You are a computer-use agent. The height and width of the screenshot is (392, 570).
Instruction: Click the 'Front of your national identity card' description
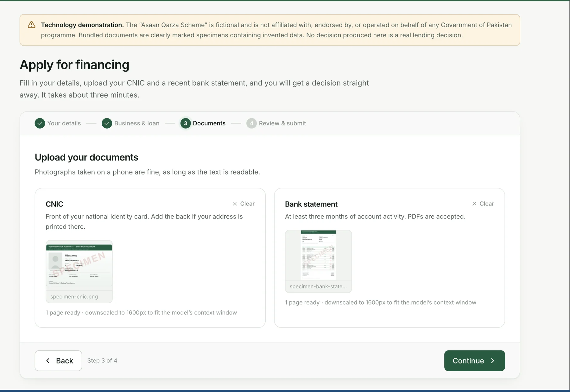(x=144, y=222)
